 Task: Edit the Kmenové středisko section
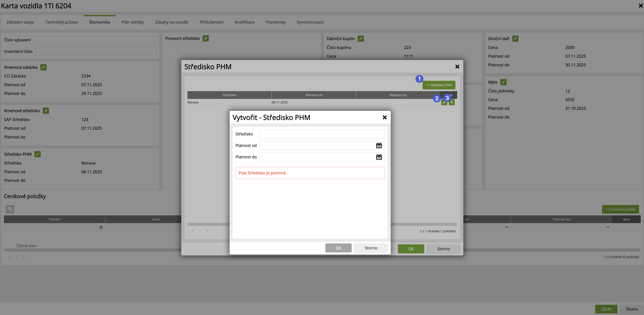(x=46, y=111)
